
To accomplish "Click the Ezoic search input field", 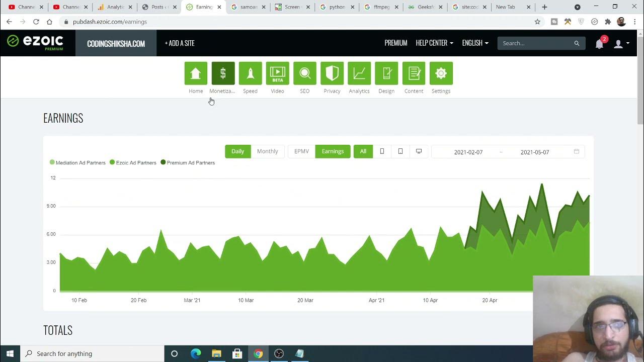I will (x=536, y=43).
